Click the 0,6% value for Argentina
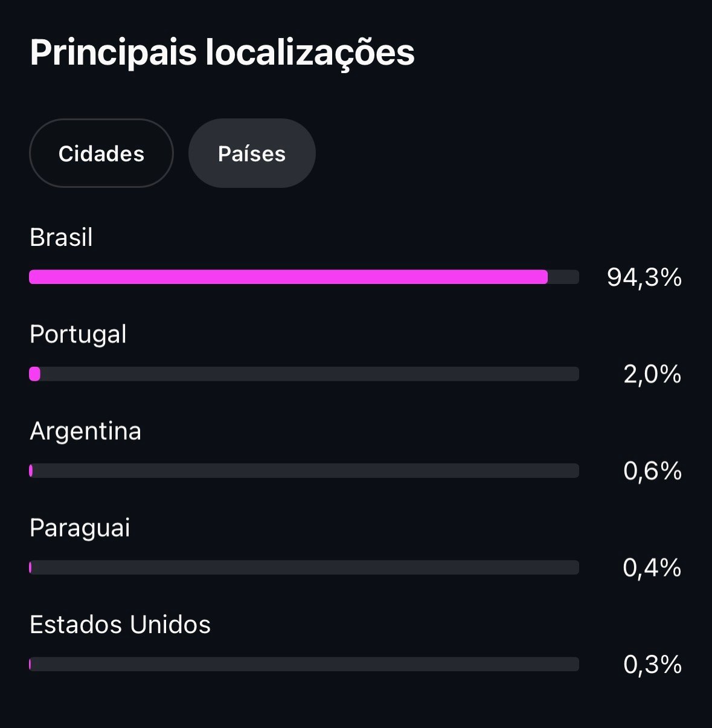712x728 pixels. (652, 471)
